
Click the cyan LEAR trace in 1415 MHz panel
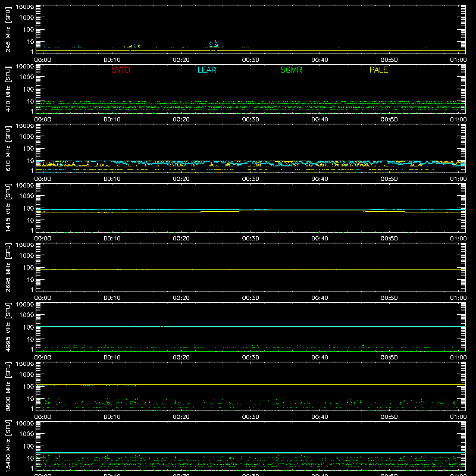click(x=250, y=209)
